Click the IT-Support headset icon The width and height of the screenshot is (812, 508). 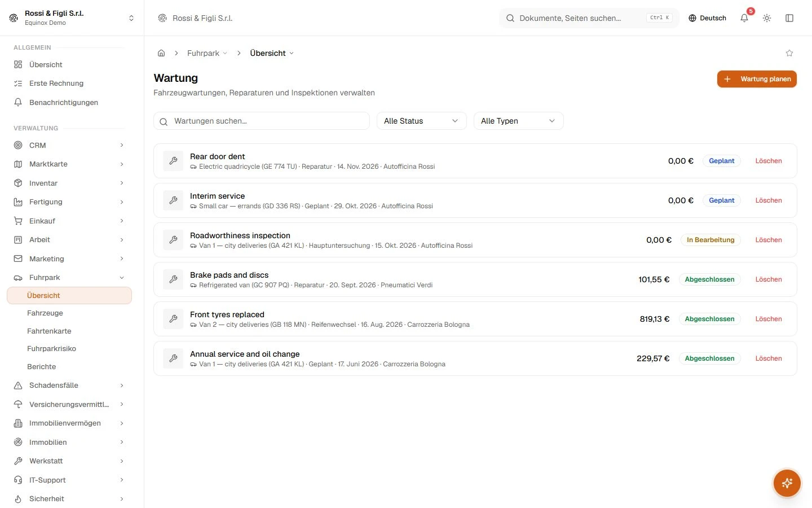pyautogui.click(x=18, y=480)
